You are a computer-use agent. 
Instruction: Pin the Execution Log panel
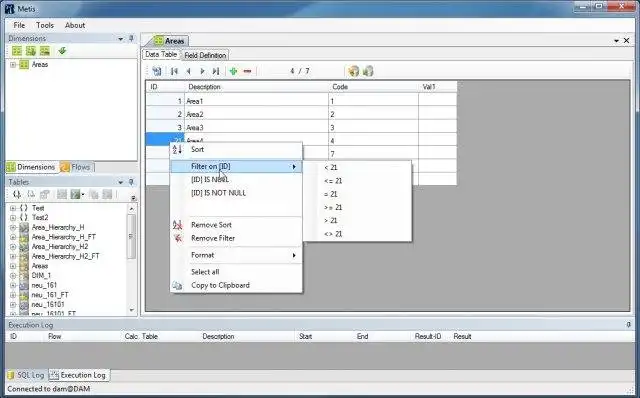pos(629,325)
